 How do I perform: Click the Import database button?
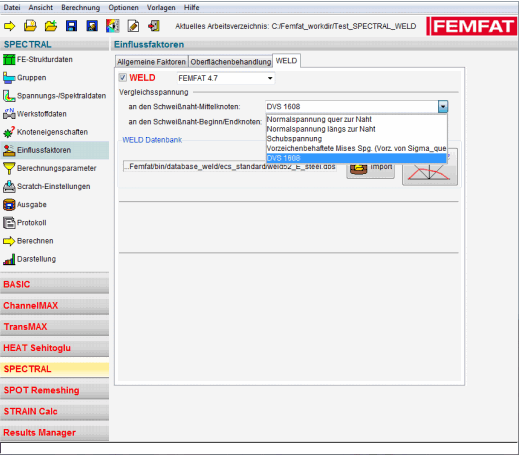371,167
